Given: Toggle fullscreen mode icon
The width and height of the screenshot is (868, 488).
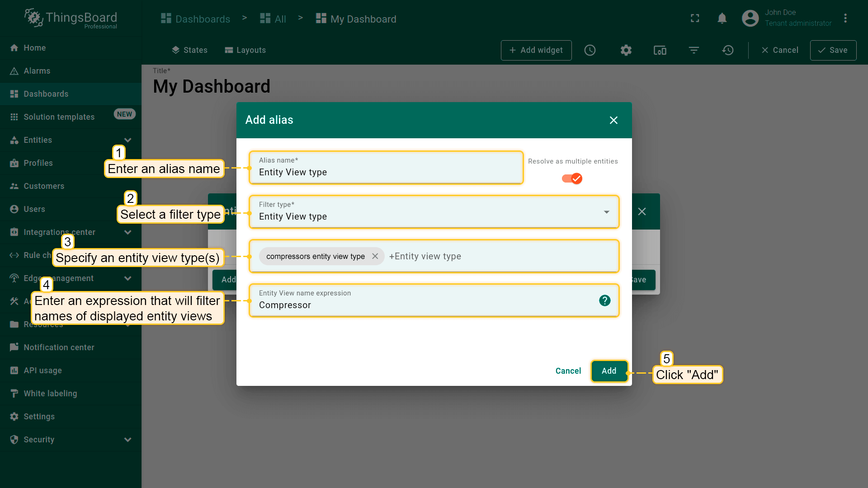Looking at the screenshot, I should click(x=695, y=19).
